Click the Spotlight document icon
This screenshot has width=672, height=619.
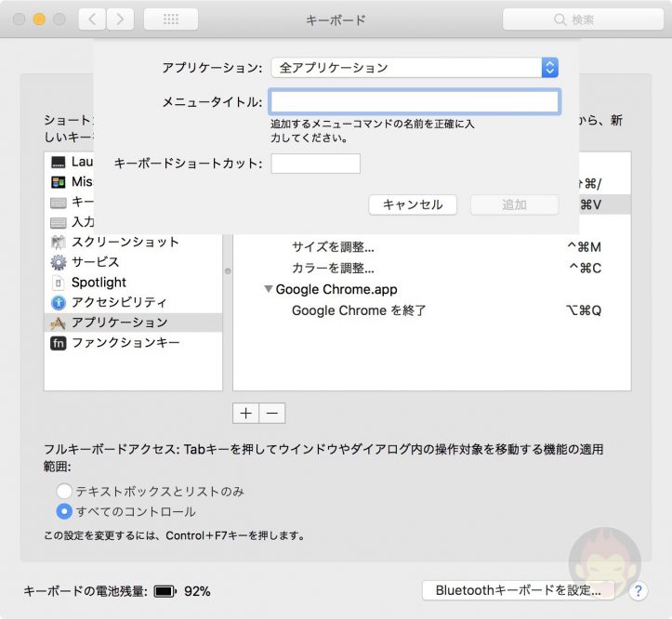(59, 283)
